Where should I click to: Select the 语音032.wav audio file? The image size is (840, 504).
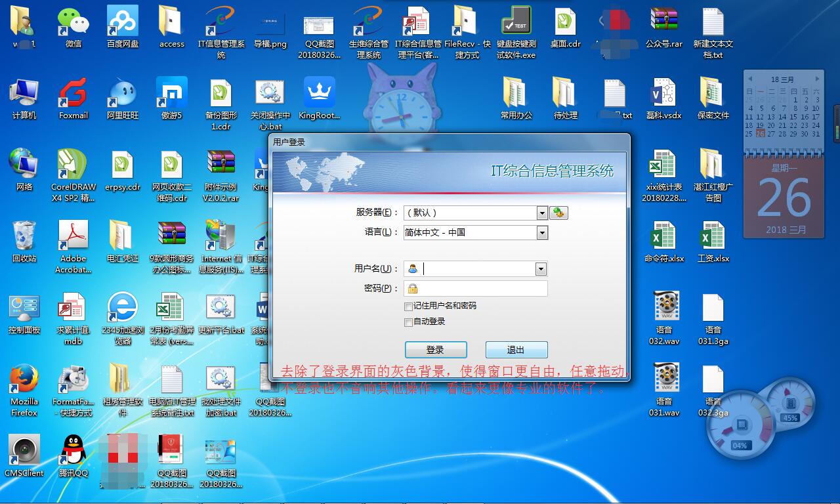click(x=664, y=319)
